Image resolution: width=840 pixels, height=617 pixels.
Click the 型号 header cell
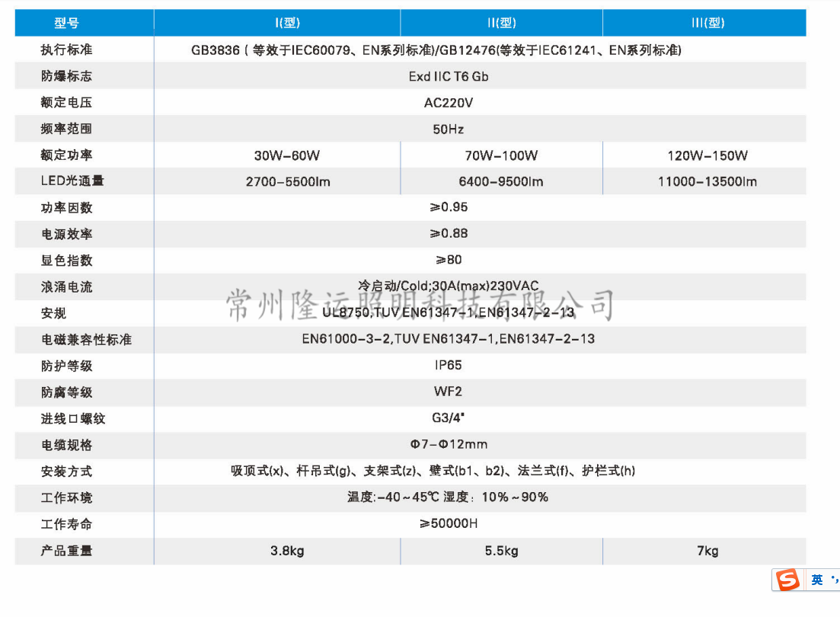click(66, 23)
